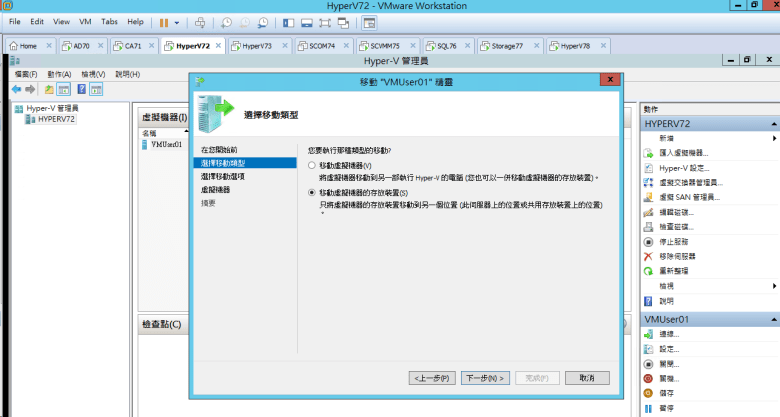Viewport: 780px width, 417px height.
Task: Collapse the VMUser01 actions section header
Action: point(774,319)
